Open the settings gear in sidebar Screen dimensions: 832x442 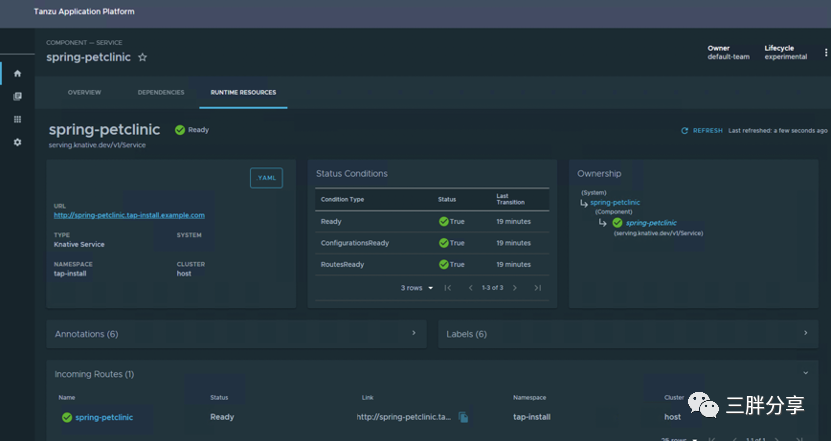(18, 142)
